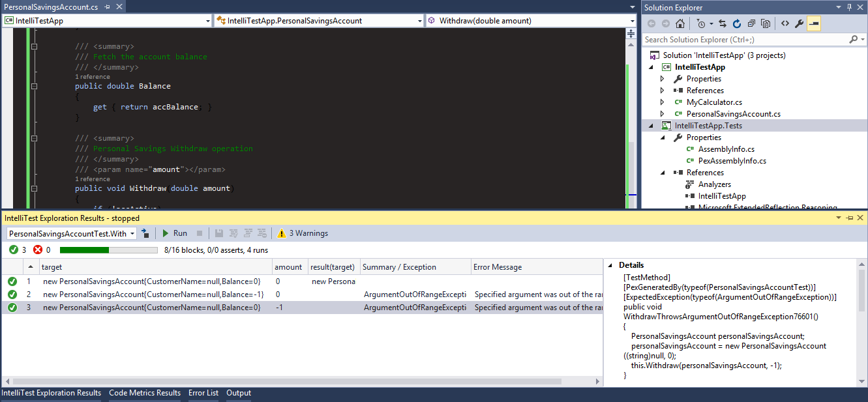The height and width of the screenshot is (402, 868).
Task: Click the Analyzers node icon in References
Action: tap(690, 184)
